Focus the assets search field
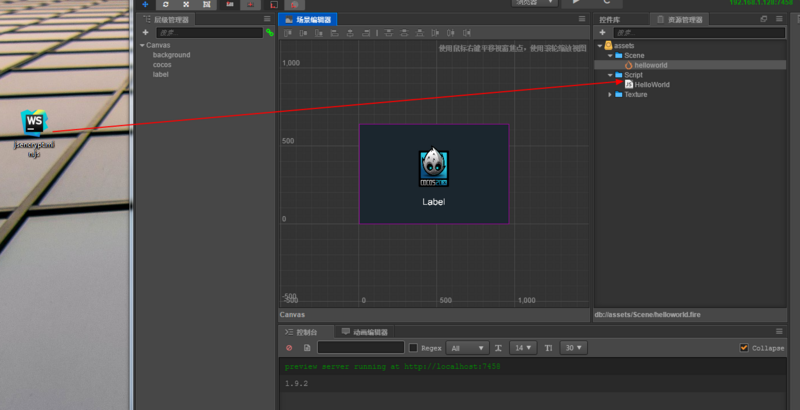Viewport: 800px width, 410px height. 699,33
